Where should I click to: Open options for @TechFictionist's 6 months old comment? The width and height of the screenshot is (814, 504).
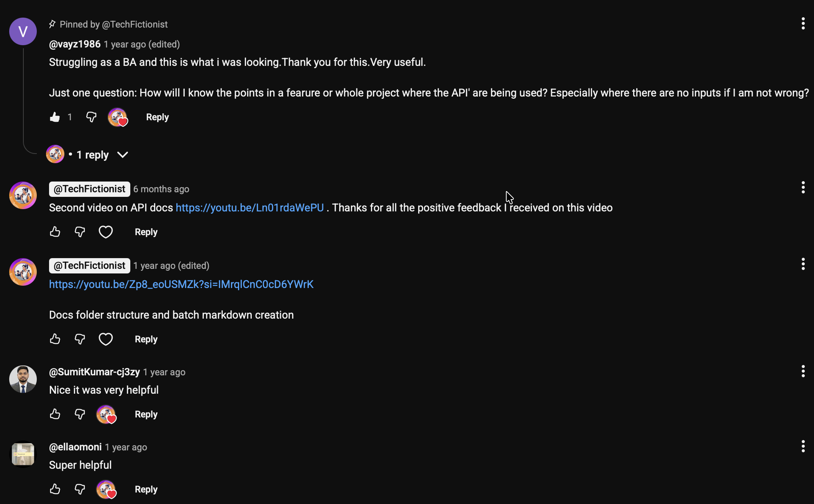pos(803,188)
